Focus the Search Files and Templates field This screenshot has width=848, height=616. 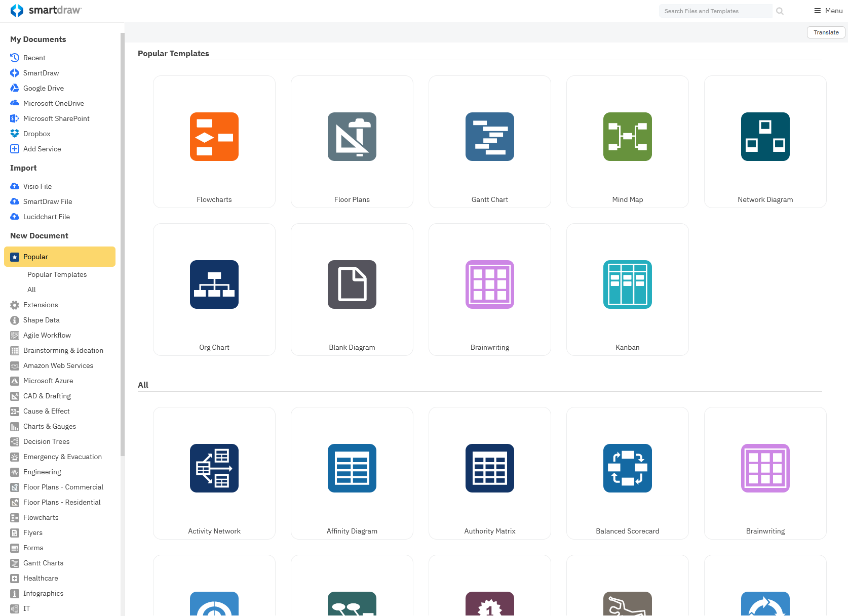(x=715, y=11)
